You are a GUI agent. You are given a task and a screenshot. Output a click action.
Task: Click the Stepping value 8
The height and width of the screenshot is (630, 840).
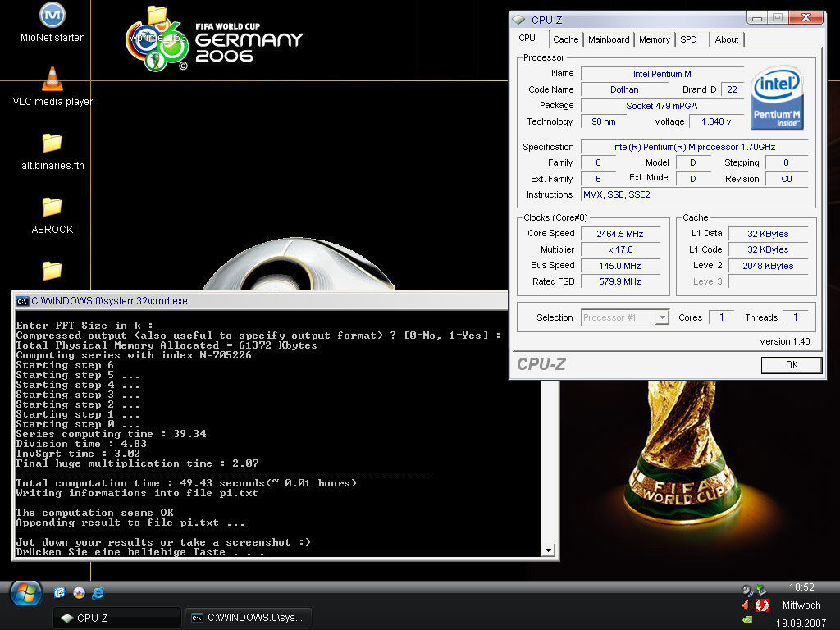click(787, 162)
